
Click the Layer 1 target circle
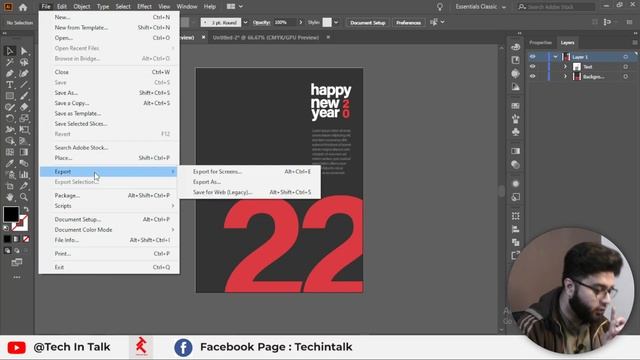(626, 57)
